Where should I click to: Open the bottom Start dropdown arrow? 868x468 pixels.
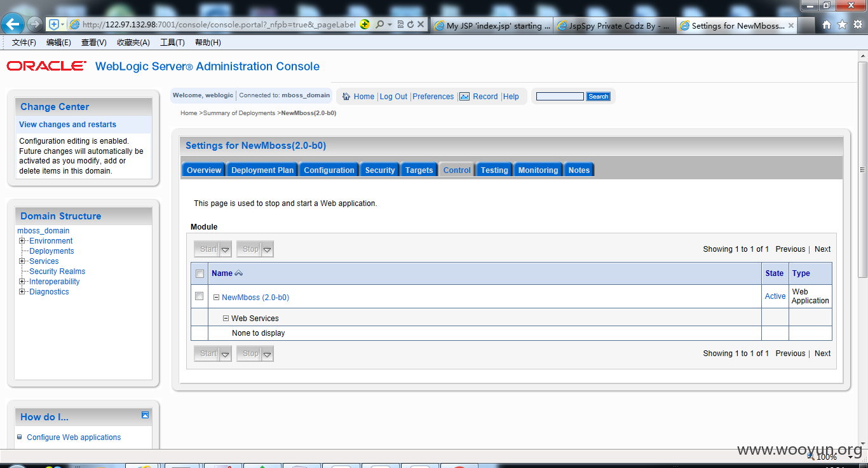(225, 354)
